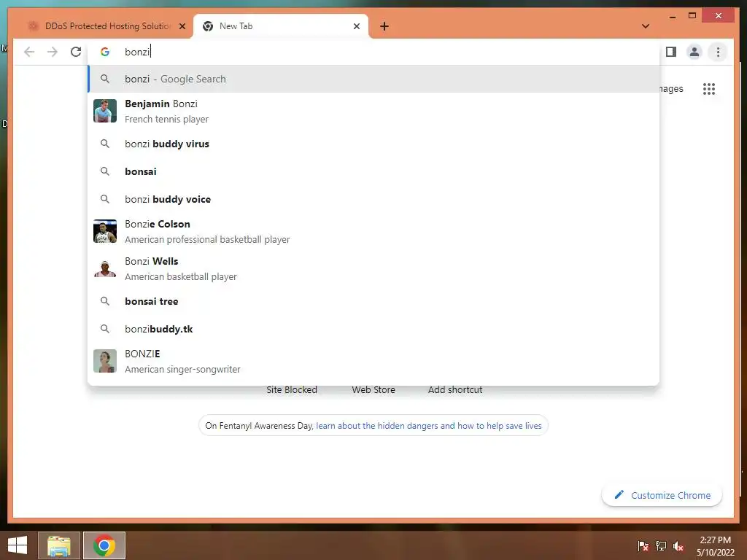Select 'bonzi buddy voice' suggestion
This screenshot has width=747, height=560.
[x=374, y=199]
